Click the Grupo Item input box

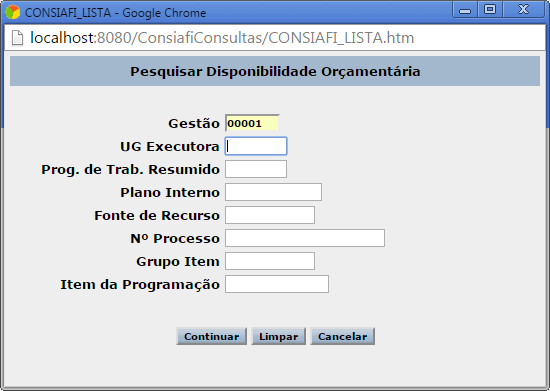[x=270, y=261]
